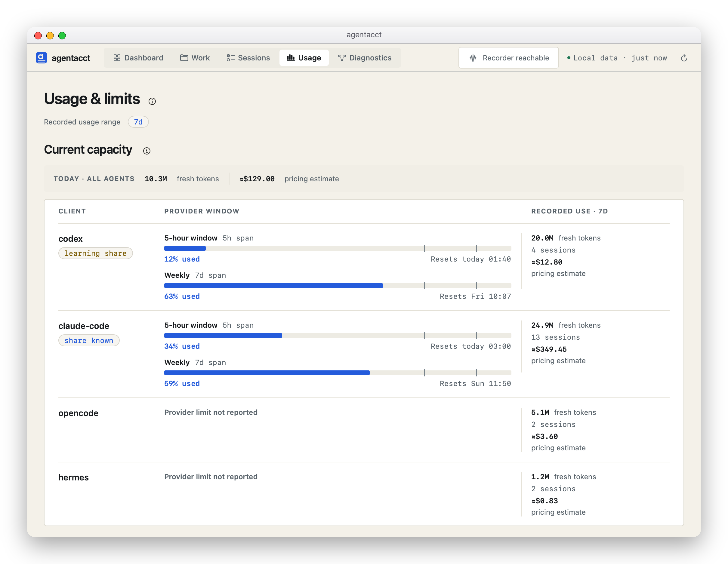The height and width of the screenshot is (564, 728).
Task: Click codex 5-hour window progress bar
Action: tap(338, 248)
